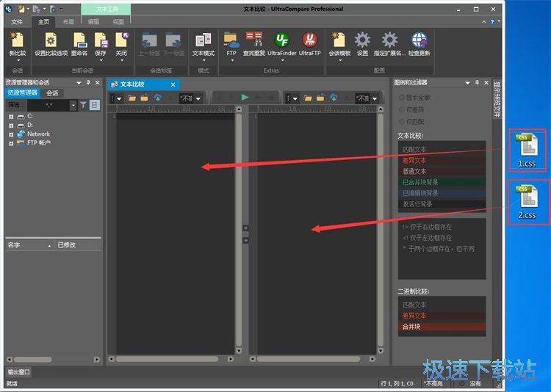Screen dimensions: 551x392
Task: Click the Find Duplicates (查找重复) icon
Action: coord(254,43)
